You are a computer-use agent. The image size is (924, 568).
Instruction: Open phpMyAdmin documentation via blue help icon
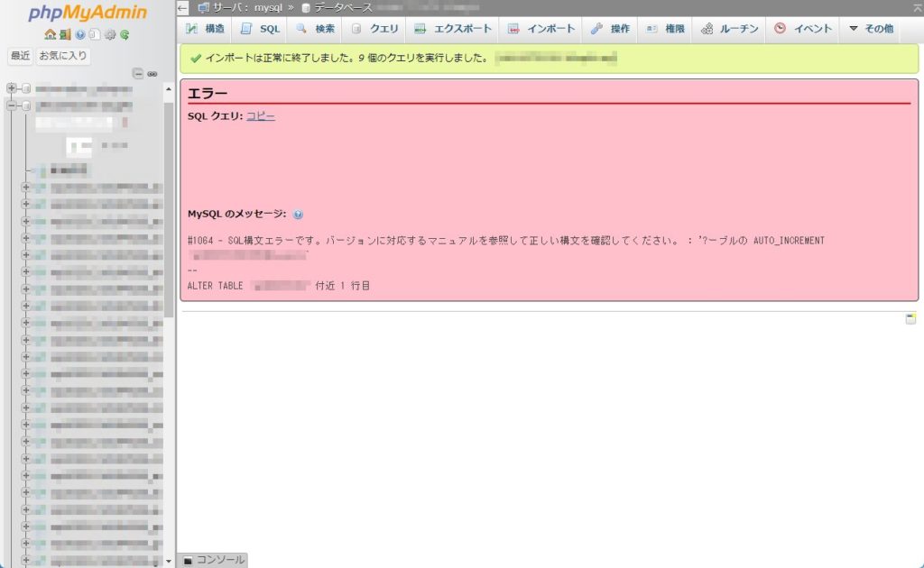(79, 35)
